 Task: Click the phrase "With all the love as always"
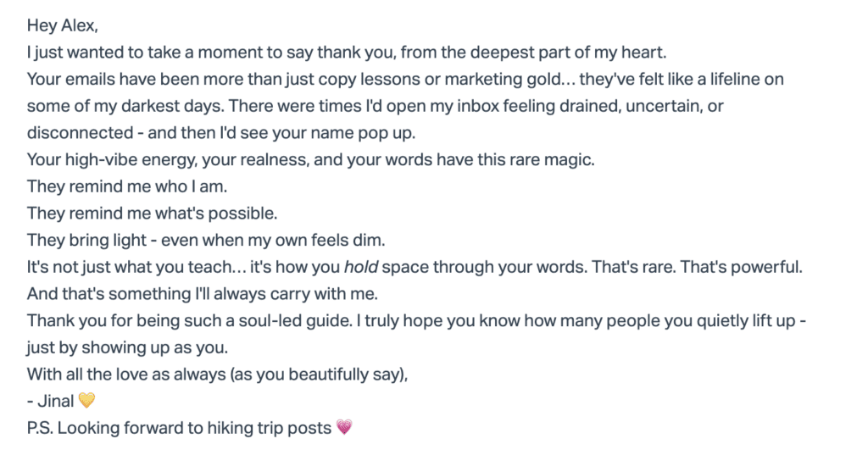tap(125, 374)
